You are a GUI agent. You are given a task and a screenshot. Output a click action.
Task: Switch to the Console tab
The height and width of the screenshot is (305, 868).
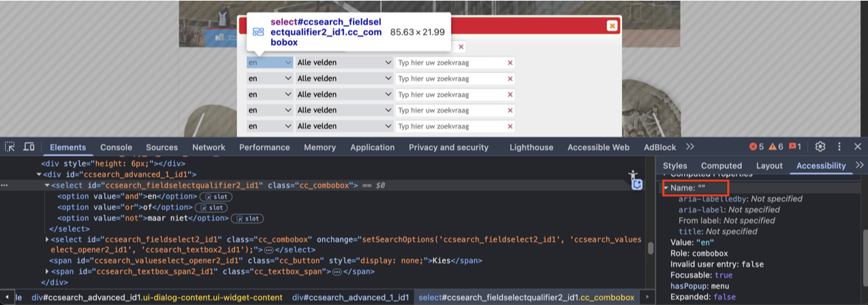pyautogui.click(x=116, y=147)
